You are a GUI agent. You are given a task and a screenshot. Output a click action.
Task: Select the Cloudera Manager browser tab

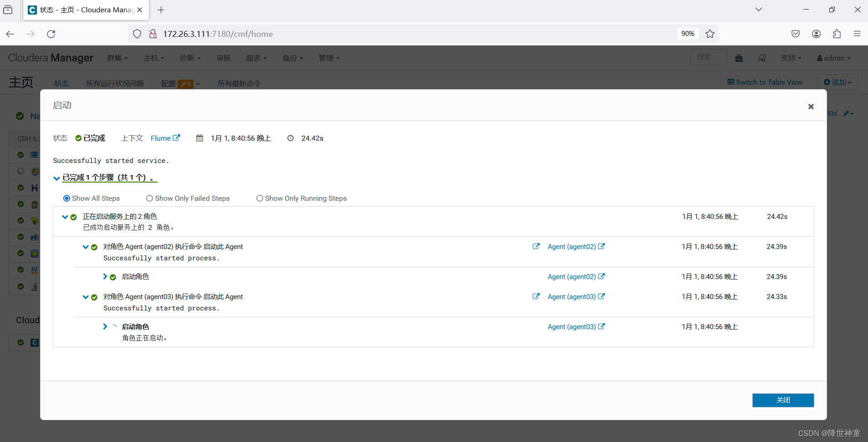tap(86, 10)
